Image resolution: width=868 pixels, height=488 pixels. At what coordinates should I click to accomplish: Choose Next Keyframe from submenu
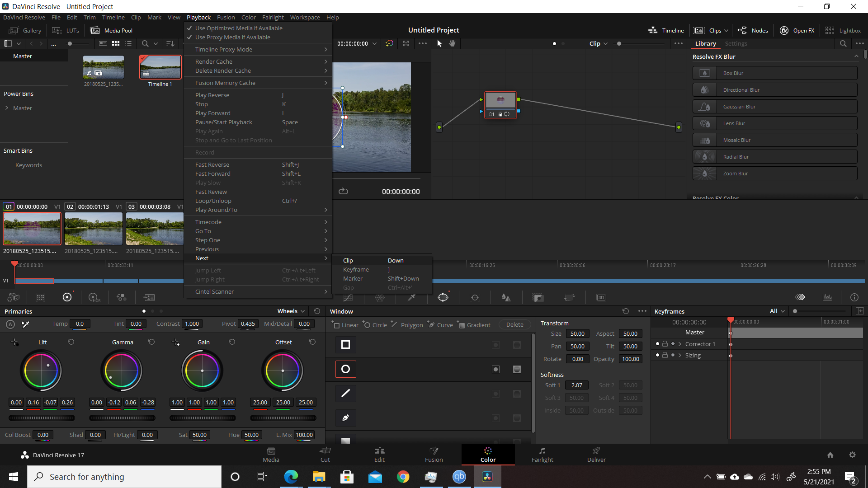[x=382, y=269]
